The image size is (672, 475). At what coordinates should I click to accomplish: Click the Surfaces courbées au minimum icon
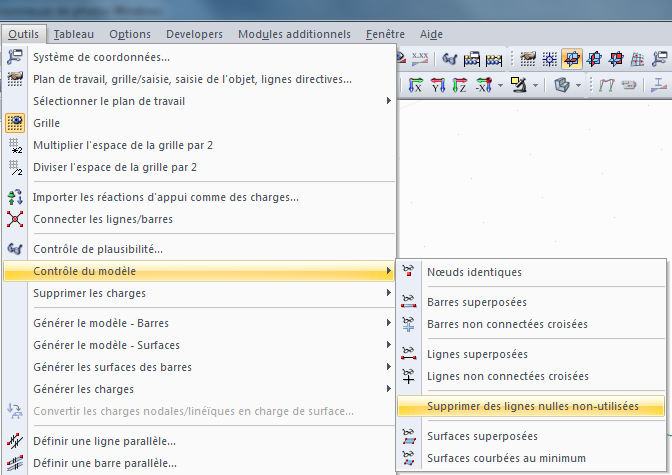point(409,458)
